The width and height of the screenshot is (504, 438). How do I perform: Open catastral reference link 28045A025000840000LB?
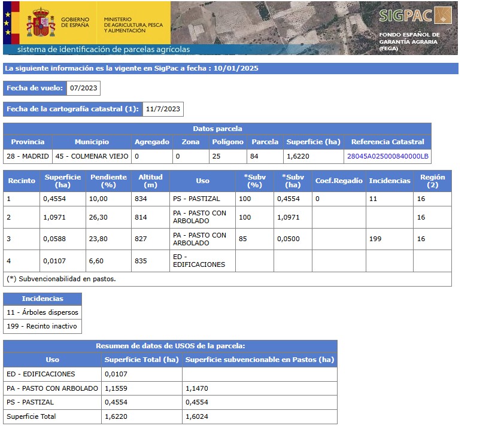(x=387, y=156)
